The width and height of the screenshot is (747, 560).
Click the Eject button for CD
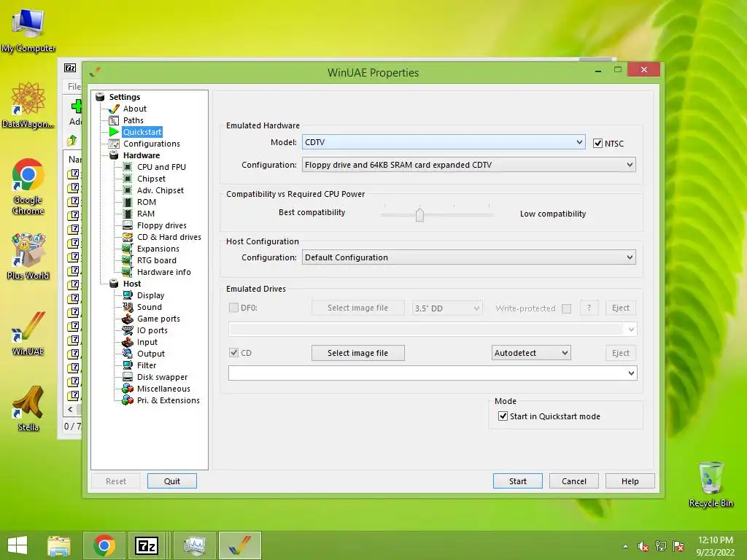[x=620, y=353]
